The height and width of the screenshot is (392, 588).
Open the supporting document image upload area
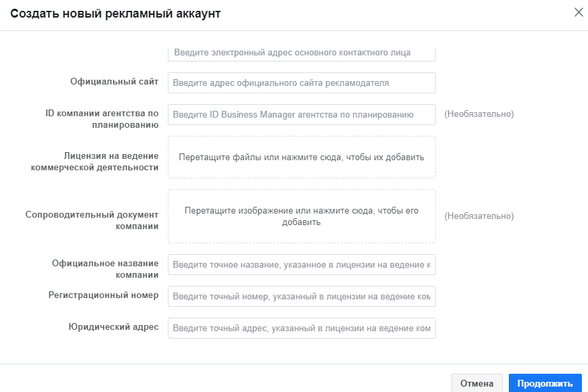tap(302, 216)
